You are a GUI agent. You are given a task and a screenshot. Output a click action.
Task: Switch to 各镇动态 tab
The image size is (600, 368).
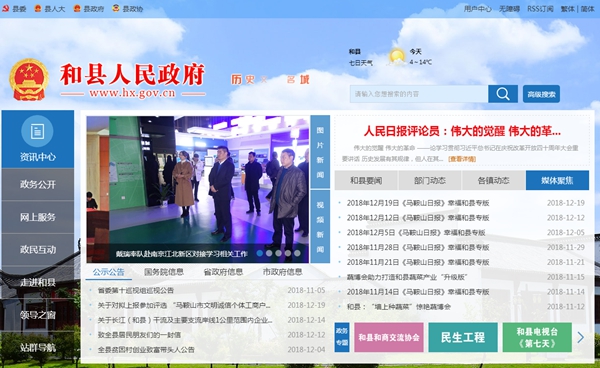click(493, 180)
